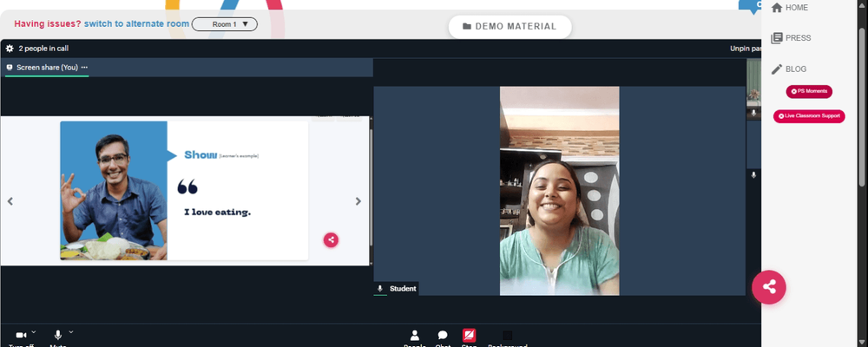The height and width of the screenshot is (347, 868).
Task: Click the microphone mute icon
Action: coord(57,336)
